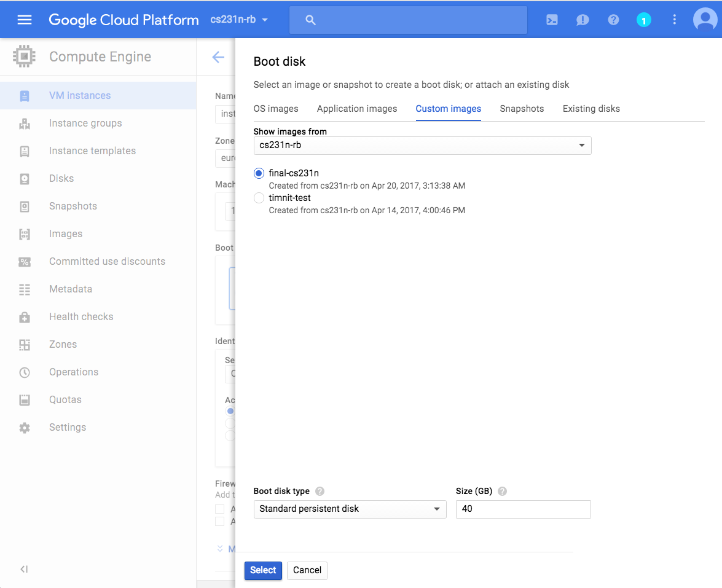This screenshot has height=588, width=722.
Task: Open the hamburger navigation menu
Action: [24, 20]
